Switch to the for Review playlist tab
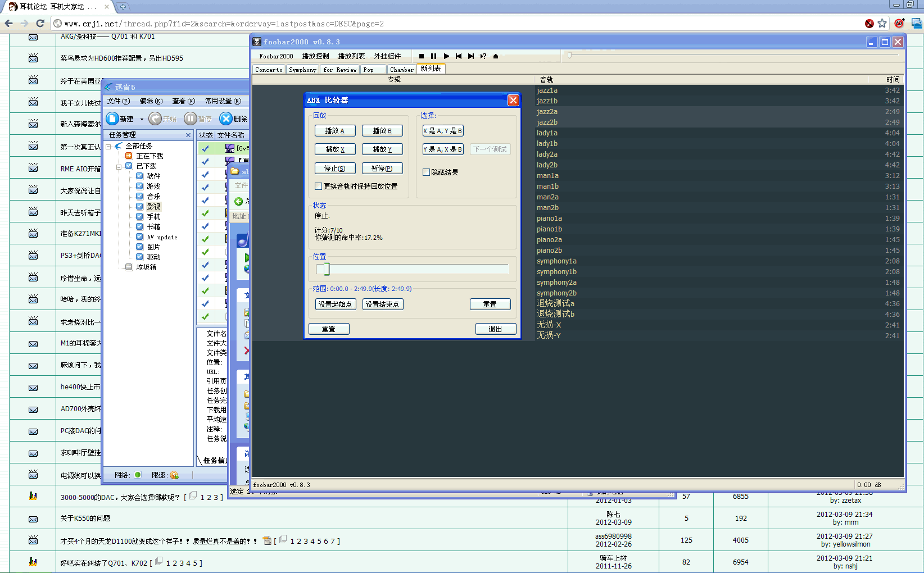924x573 pixels. tap(339, 70)
